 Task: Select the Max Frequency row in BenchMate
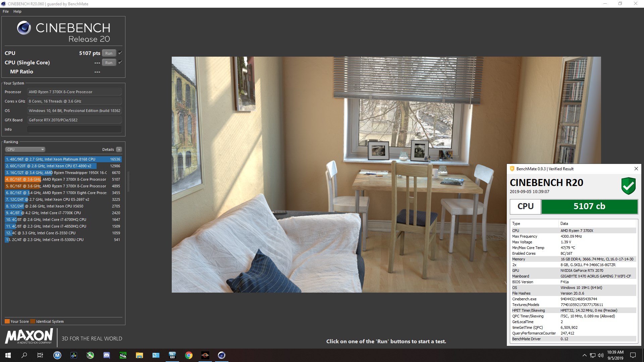[574, 236]
